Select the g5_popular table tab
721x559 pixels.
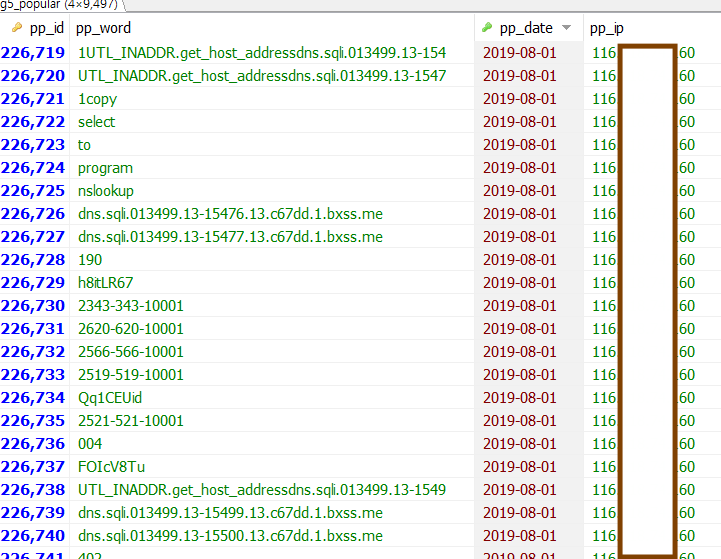point(62,5)
